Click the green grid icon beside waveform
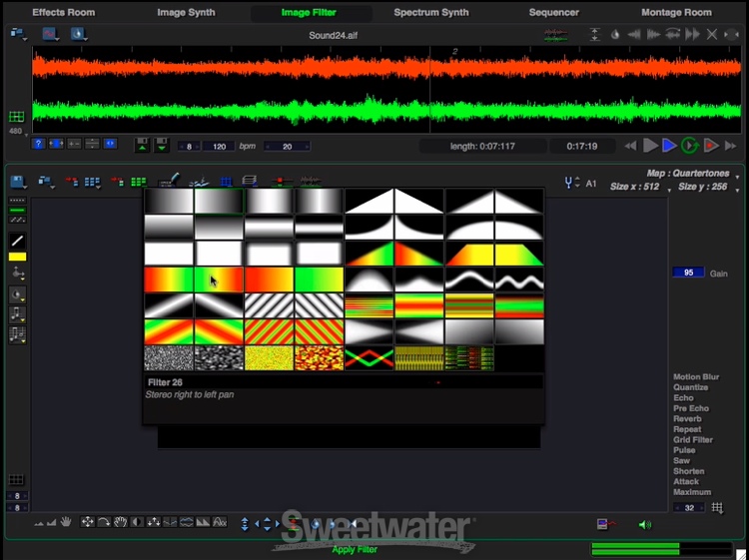The width and height of the screenshot is (749, 560). click(x=16, y=117)
